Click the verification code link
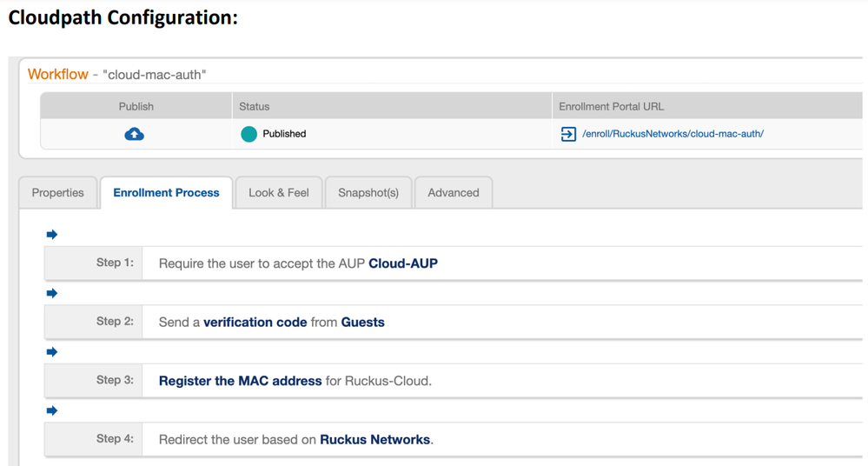868x466 pixels. 255,322
